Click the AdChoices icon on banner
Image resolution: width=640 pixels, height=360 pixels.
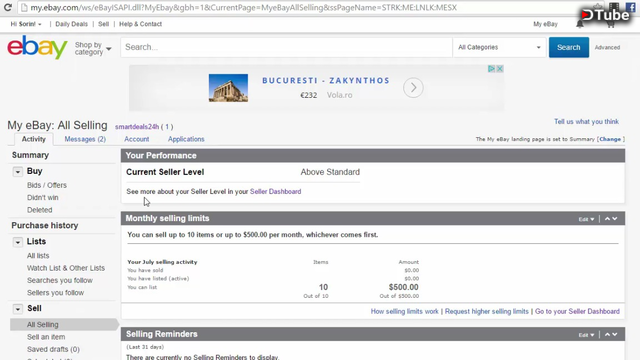coord(491,69)
